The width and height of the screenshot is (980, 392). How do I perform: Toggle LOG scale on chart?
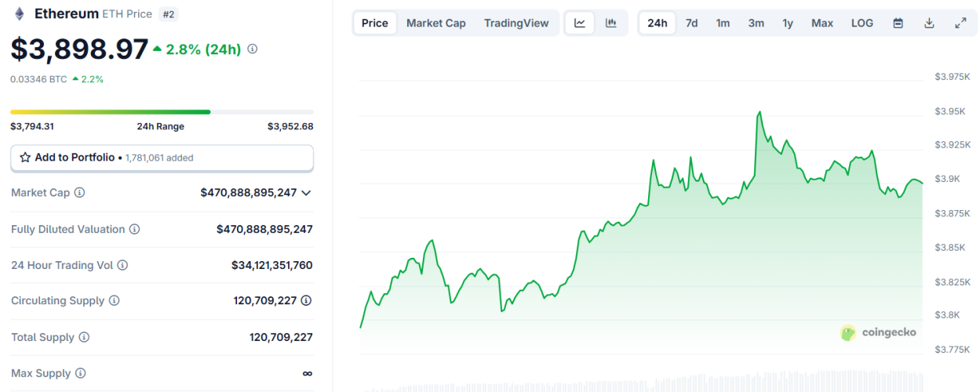(862, 24)
